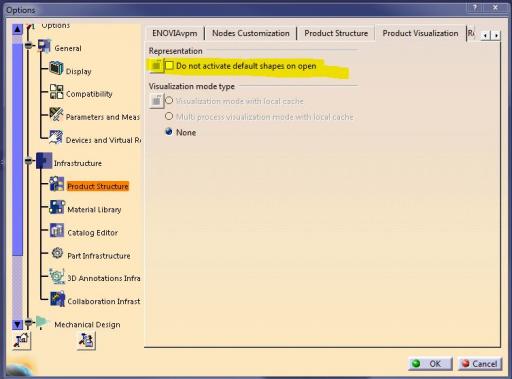Dismiss the dialog with Cancel
Viewport: 512px width, 379px height.
pos(480,363)
